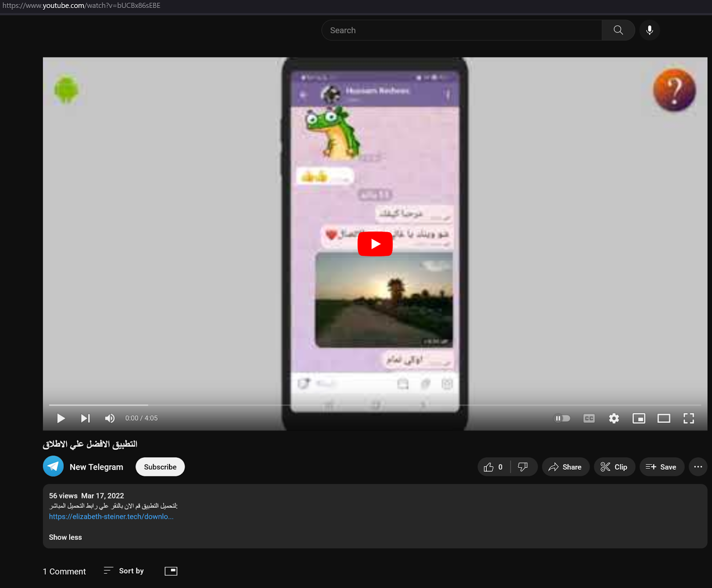Enable theater mode

[x=664, y=418]
